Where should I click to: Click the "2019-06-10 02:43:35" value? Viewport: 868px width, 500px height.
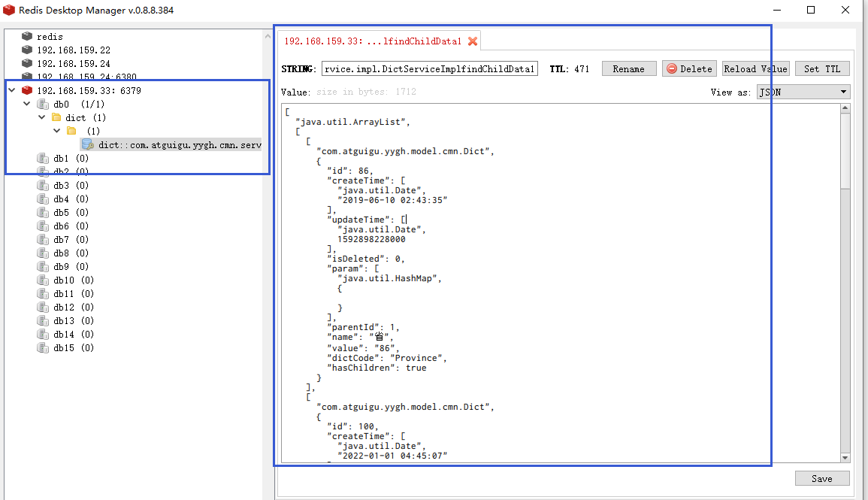pos(392,200)
